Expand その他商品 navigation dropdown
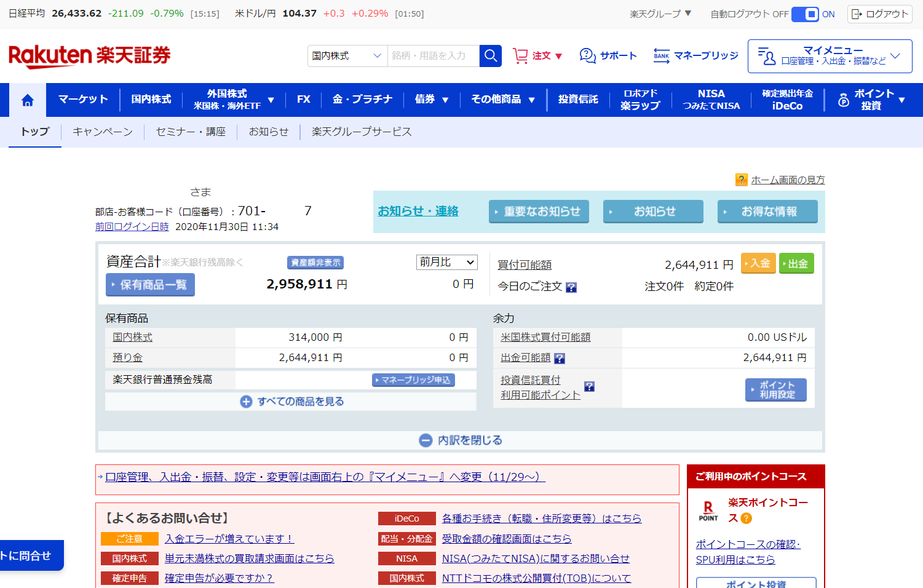The height and width of the screenshot is (588, 923). (503, 100)
